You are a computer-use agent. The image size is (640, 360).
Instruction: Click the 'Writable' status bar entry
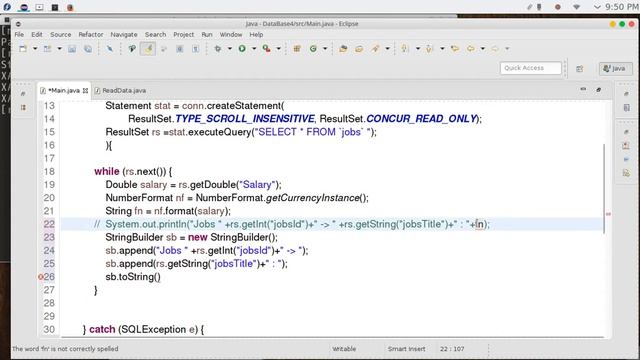pos(344,349)
